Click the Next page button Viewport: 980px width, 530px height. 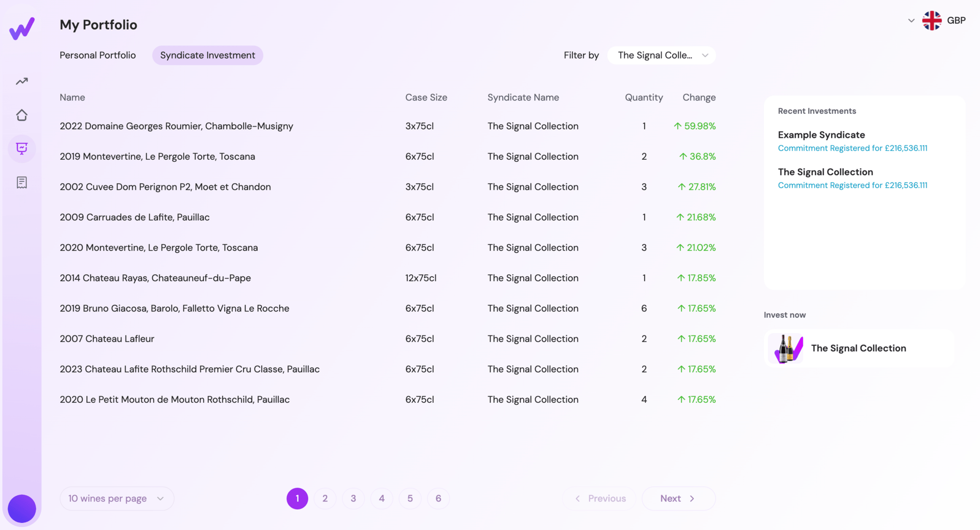tap(678, 498)
